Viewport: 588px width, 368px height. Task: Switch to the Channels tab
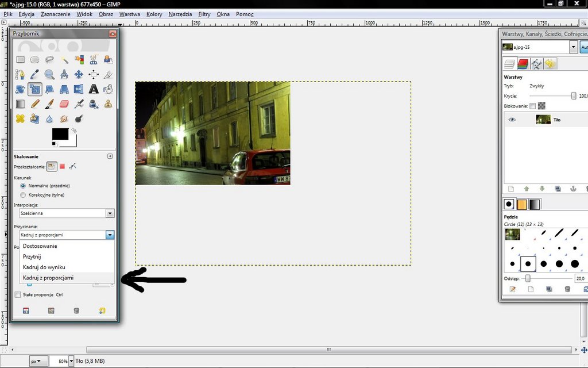(523, 64)
